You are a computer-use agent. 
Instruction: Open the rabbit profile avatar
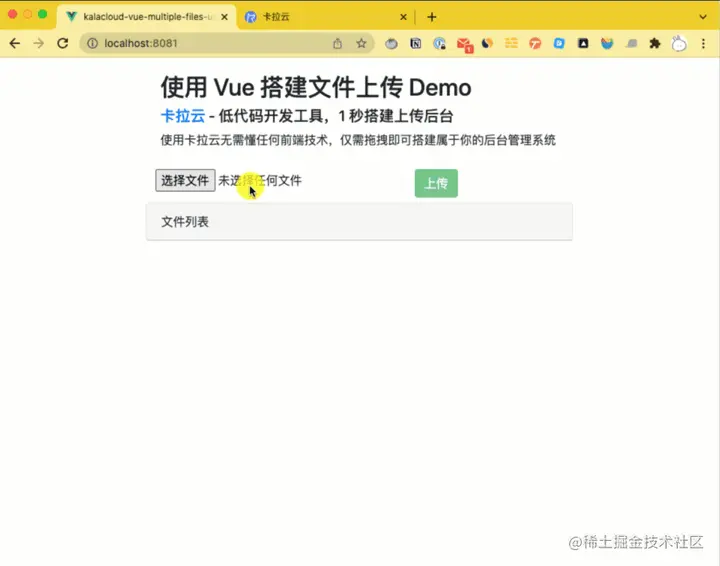click(x=679, y=44)
